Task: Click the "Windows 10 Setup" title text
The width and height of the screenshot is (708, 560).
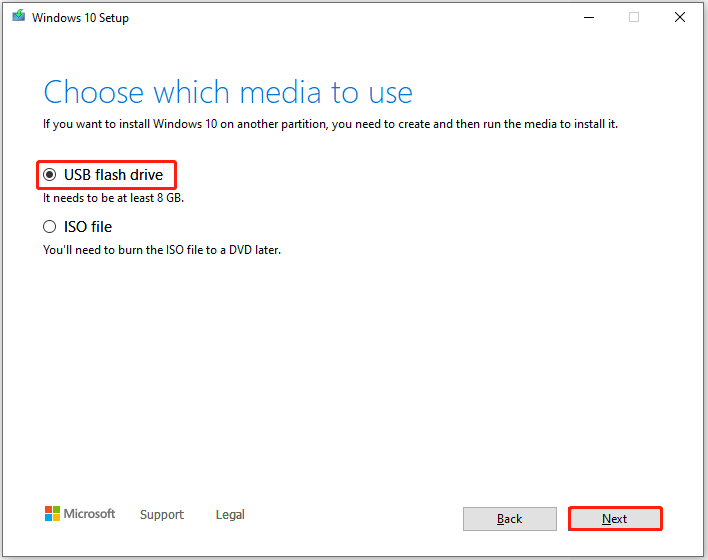Action: [x=80, y=18]
